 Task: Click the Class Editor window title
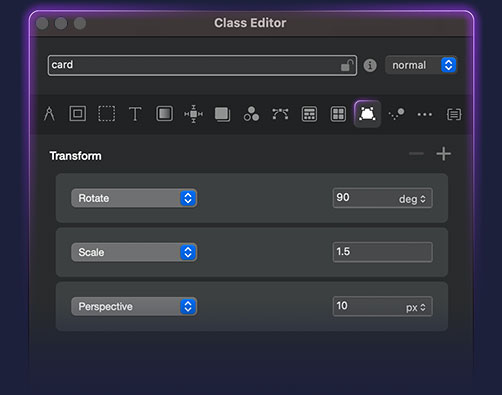(x=250, y=23)
